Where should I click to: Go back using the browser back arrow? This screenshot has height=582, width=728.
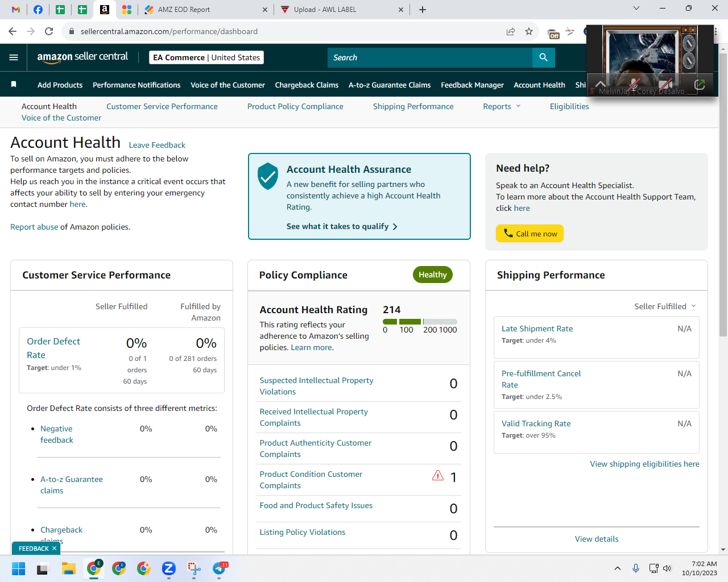click(13, 31)
